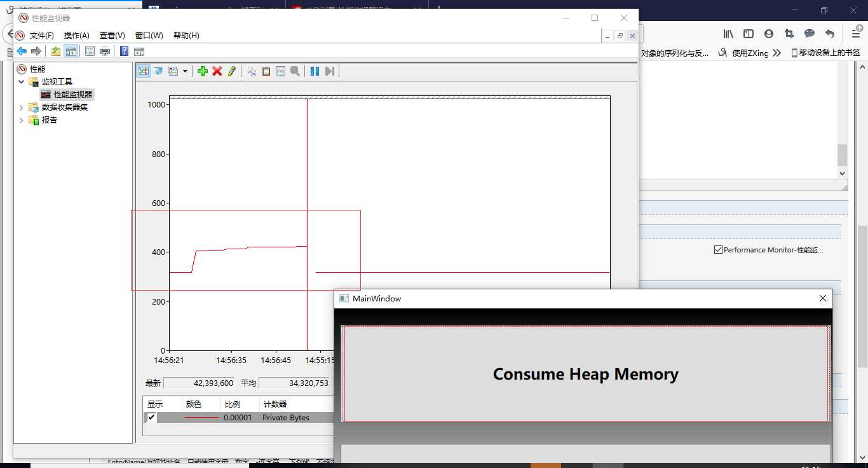
Task: Toggle the Show/Hide Console Tree icon
Action: click(x=71, y=52)
